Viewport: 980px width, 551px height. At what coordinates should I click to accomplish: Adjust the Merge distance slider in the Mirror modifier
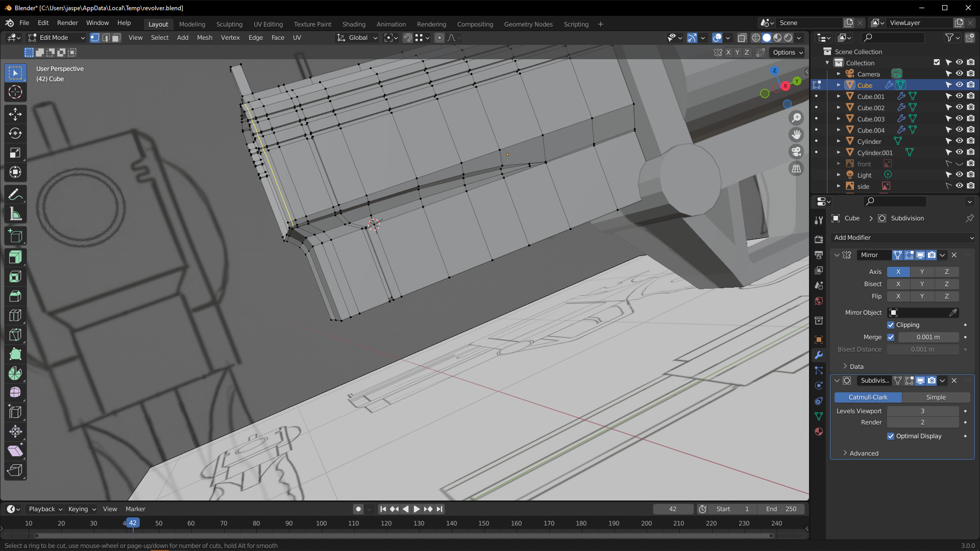pos(927,337)
